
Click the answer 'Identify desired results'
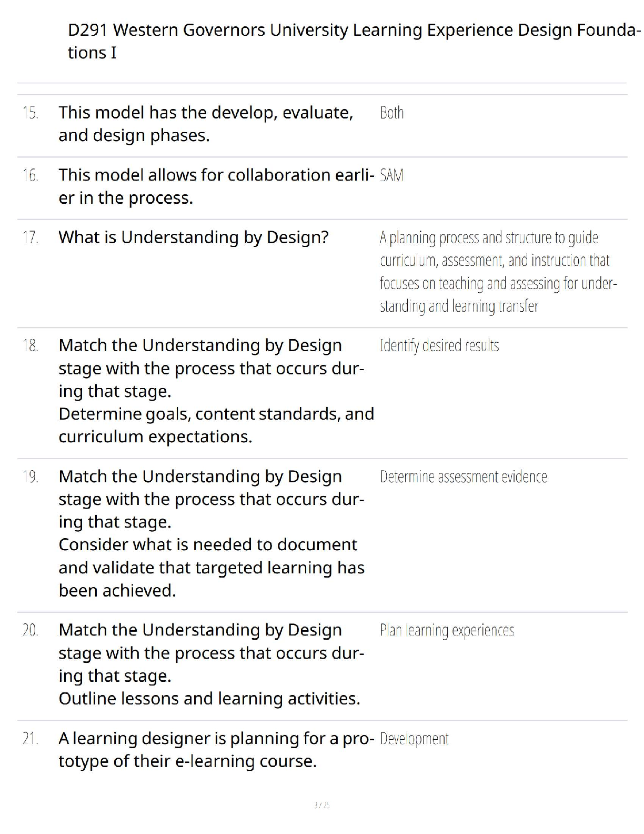click(x=439, y=346)
